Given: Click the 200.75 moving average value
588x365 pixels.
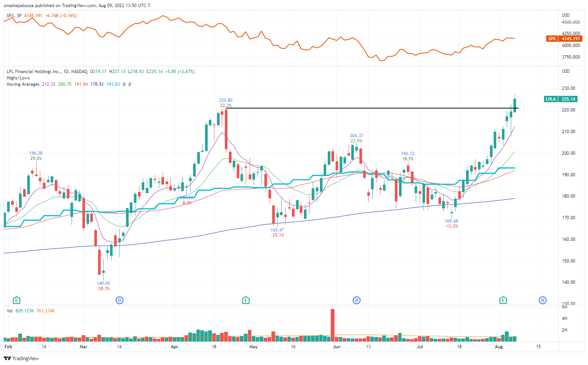Looking at the screenshot, I should [65, 84].
